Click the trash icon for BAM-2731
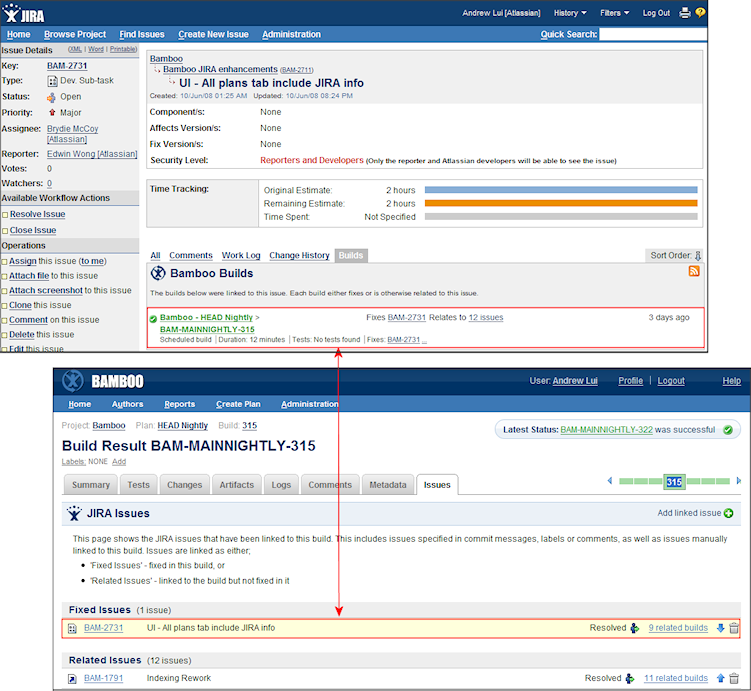751x691 pixels. [x=734, y=628]
